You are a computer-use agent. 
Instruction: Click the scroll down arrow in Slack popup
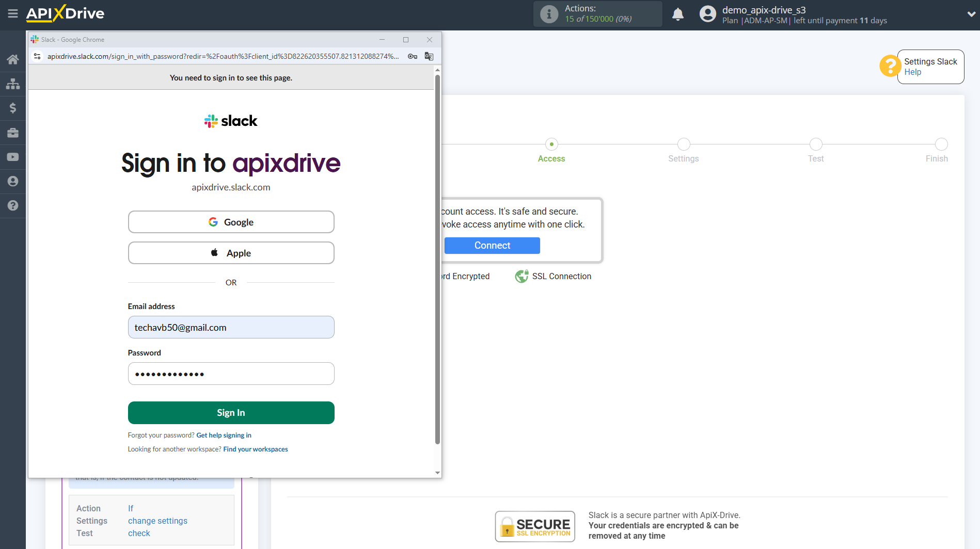coord(437,473)
